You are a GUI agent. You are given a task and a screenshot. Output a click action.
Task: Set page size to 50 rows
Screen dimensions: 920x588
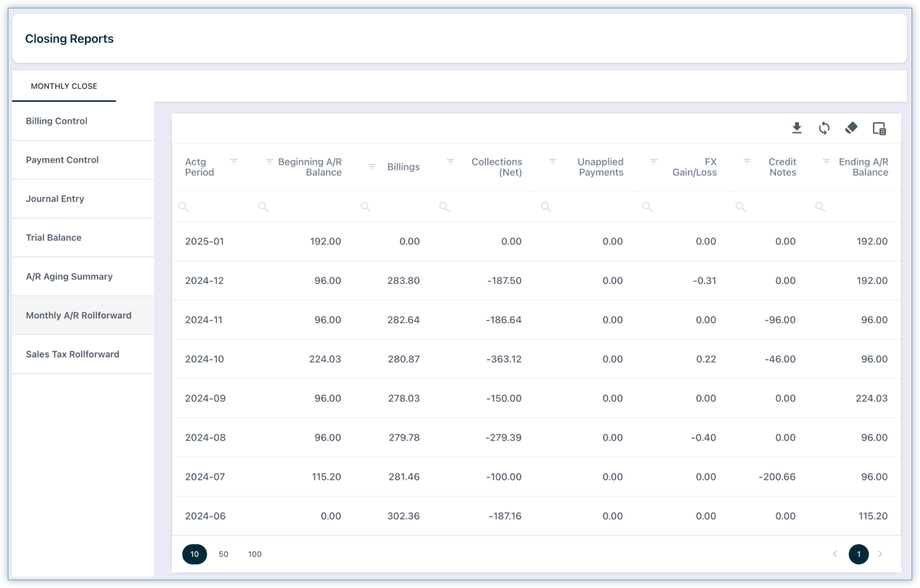point(223,554)
